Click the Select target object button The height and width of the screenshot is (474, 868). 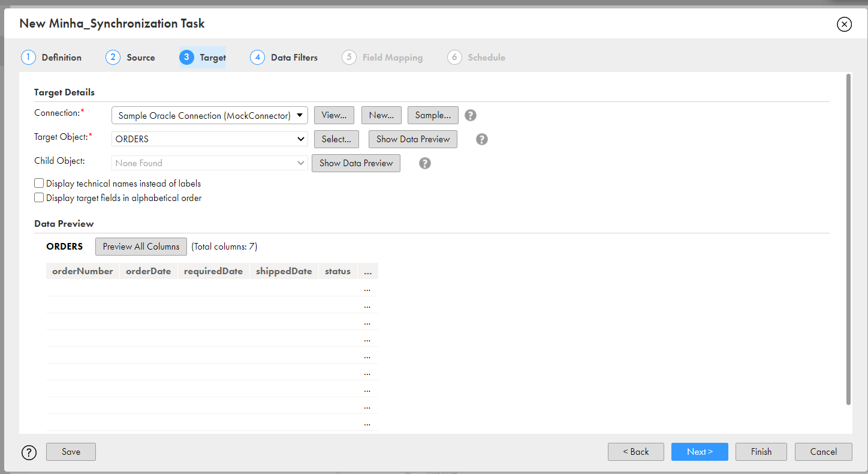[336, 139]
